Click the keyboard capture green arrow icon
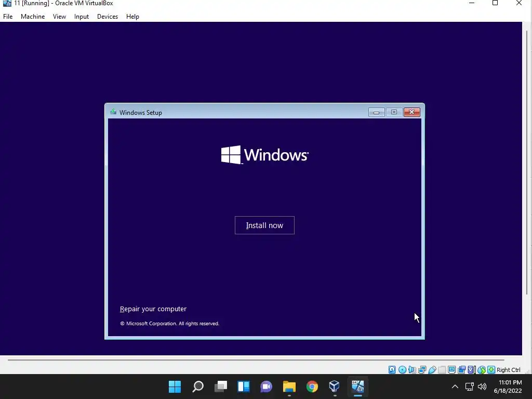This screenshot has height=399, width=532. point(491,370)
